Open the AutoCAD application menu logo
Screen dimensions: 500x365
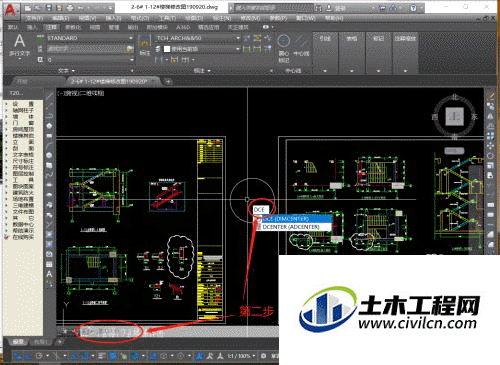point(11,10)
